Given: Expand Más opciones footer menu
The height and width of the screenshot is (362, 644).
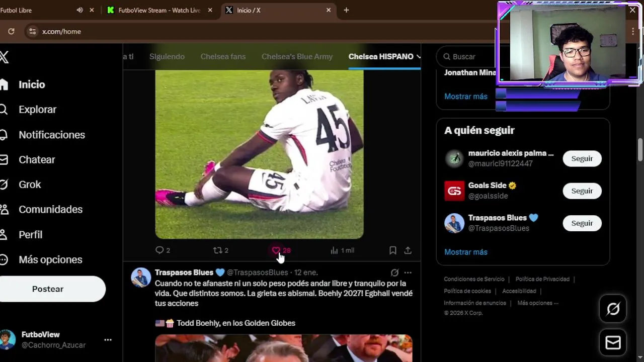Looking at the screenshot, I should coord(538,303).
